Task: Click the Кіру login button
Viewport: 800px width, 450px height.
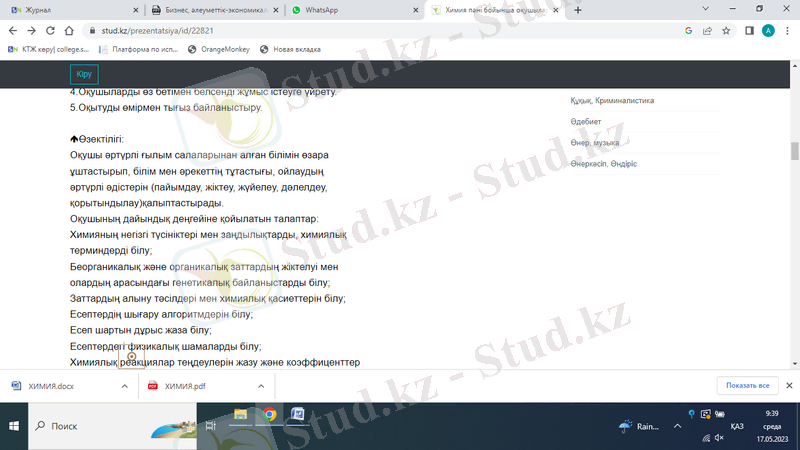Action: click(84, 74)
